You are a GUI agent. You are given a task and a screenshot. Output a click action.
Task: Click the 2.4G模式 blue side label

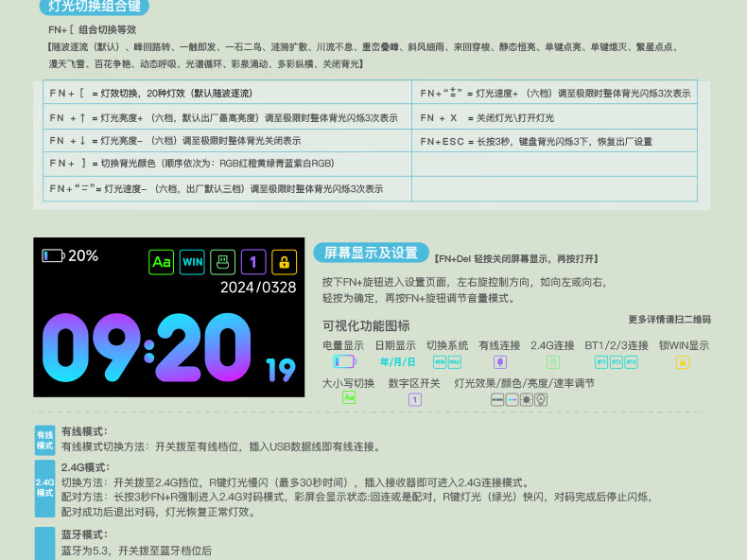pos(44,487)
